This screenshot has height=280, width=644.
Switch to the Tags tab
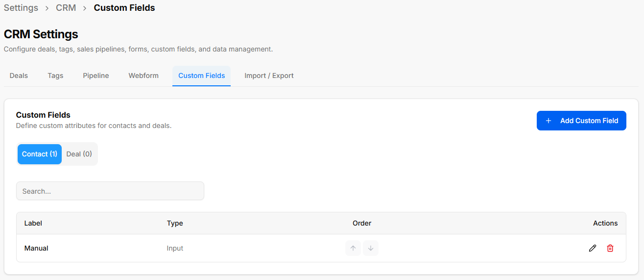tap(55, 76)
